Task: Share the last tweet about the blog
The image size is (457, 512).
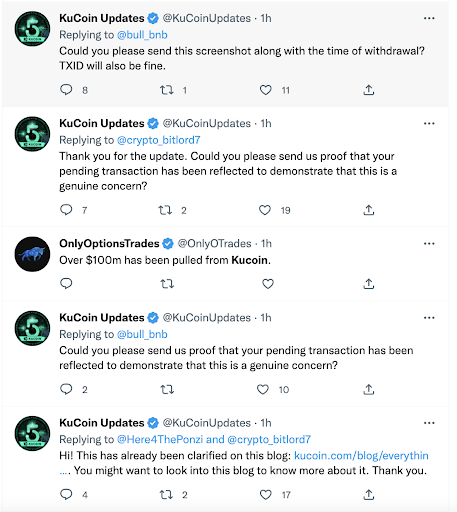Action: click(369, 494)
